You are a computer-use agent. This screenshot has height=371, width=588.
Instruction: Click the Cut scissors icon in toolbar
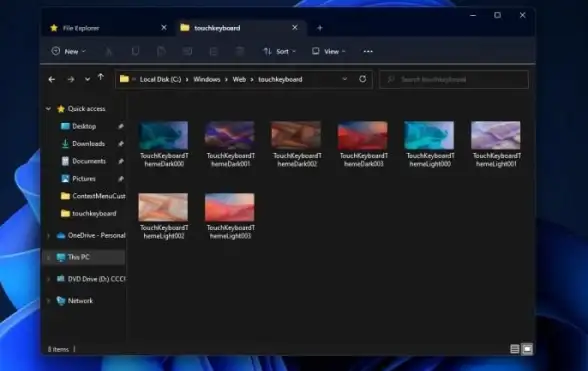(x=109, y=51)
